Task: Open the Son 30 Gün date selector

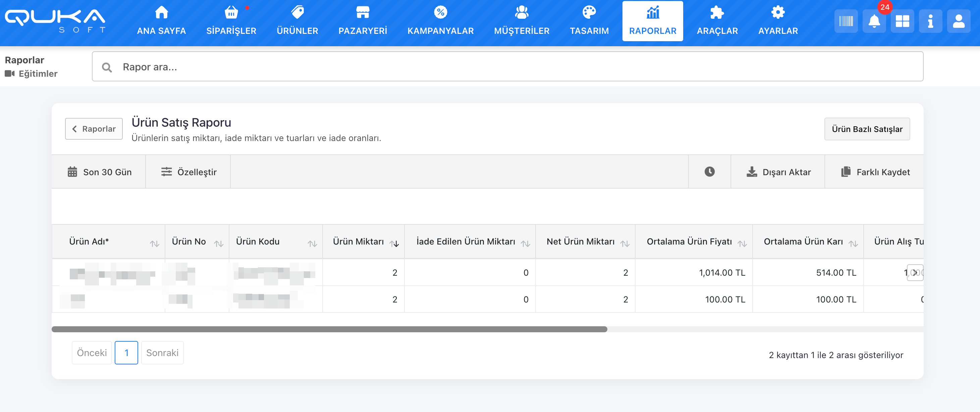Action: pyautogui.click(x=99, y=172)
